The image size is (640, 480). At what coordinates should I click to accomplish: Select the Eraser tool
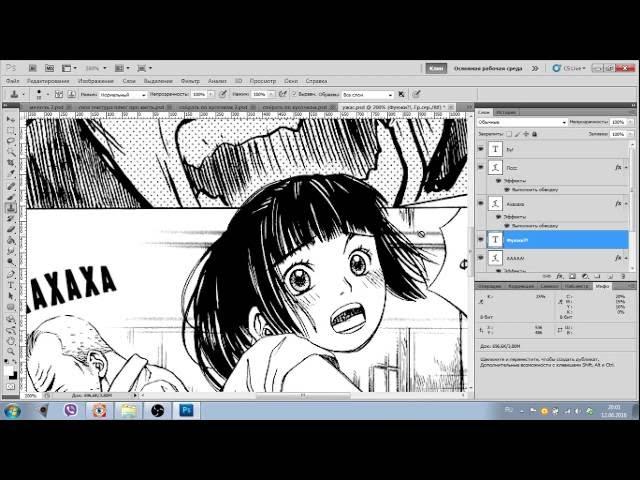11,229
